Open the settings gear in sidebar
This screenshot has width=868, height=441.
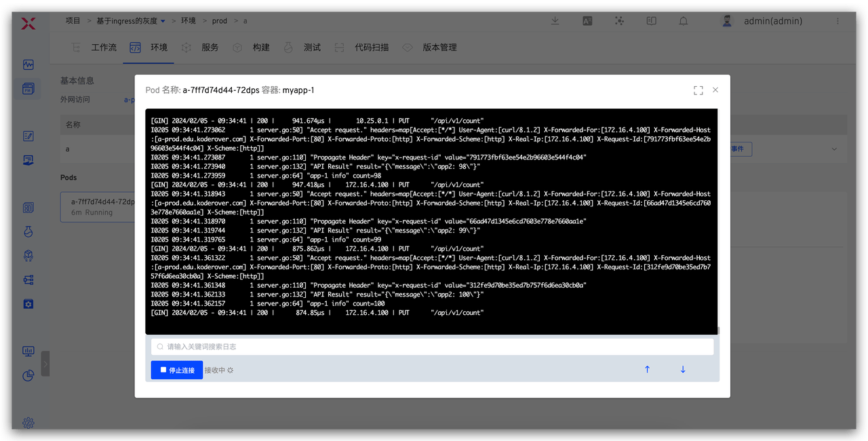coord(28,423)
